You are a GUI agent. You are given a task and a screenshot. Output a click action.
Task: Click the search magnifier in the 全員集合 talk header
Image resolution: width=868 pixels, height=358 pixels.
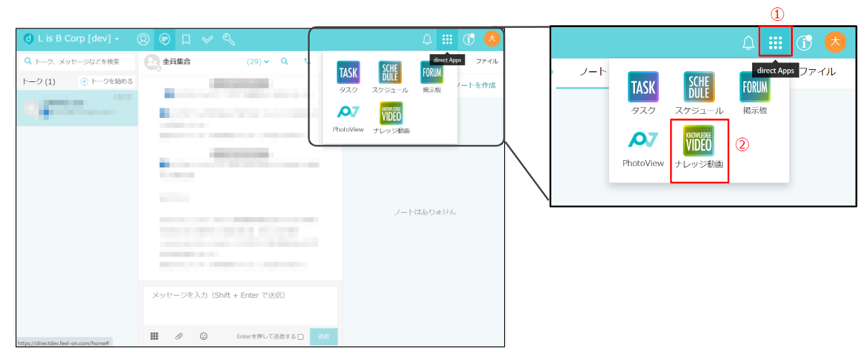(x=285, y=61)
